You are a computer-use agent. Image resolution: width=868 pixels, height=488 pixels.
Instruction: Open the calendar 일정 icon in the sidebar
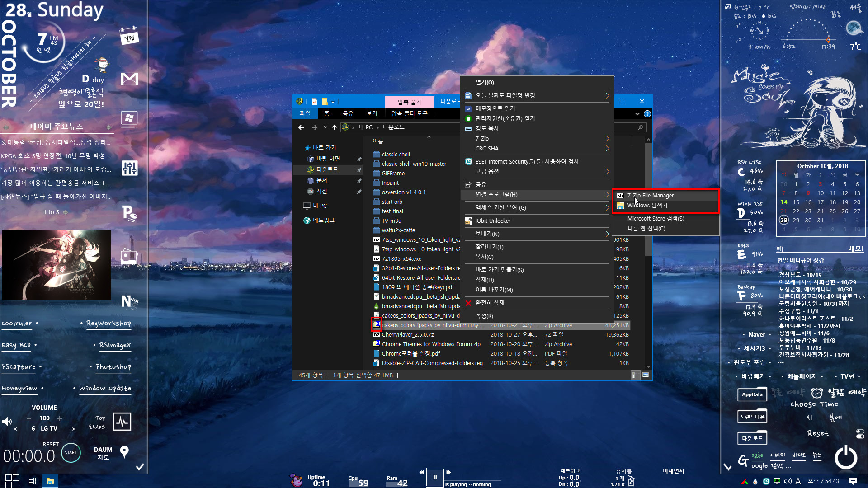[x=129, y=36]
